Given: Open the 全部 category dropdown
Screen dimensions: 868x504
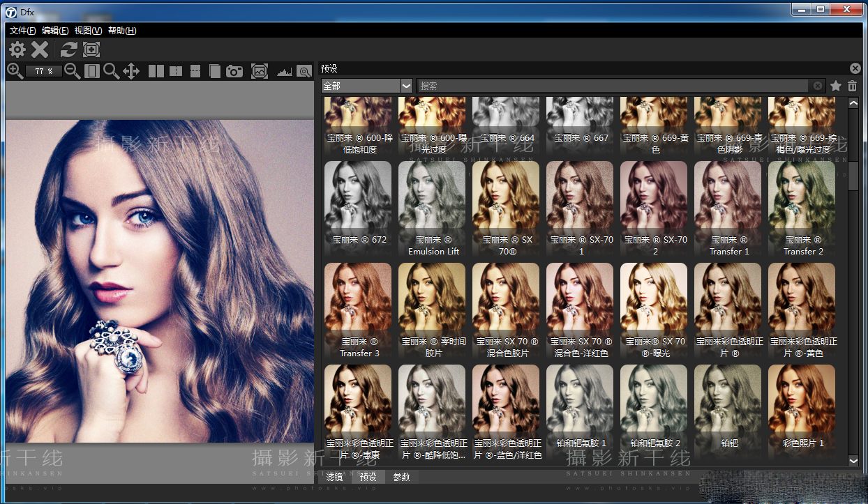Looking at the screenshot, I should [368, 86].
